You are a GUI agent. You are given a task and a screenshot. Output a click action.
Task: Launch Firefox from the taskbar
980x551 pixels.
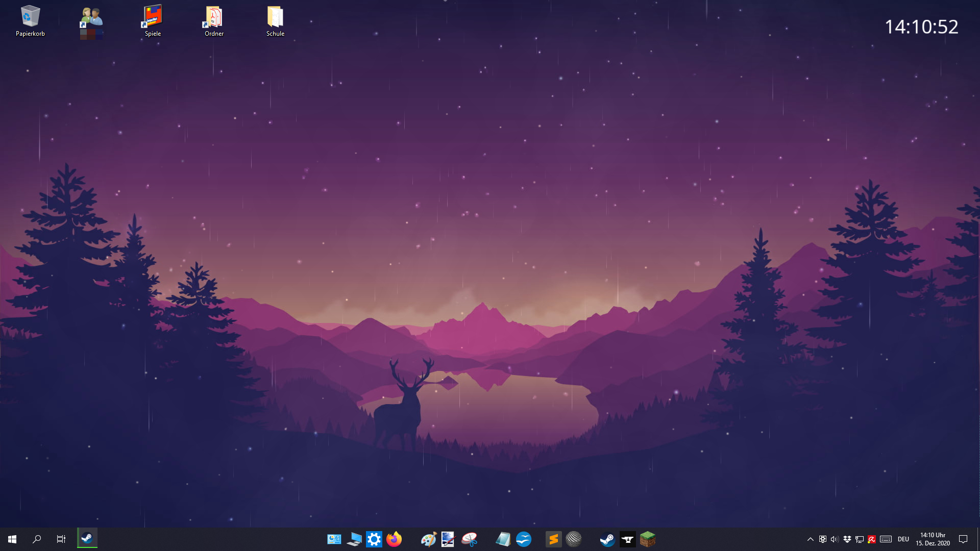click(394, 539)
